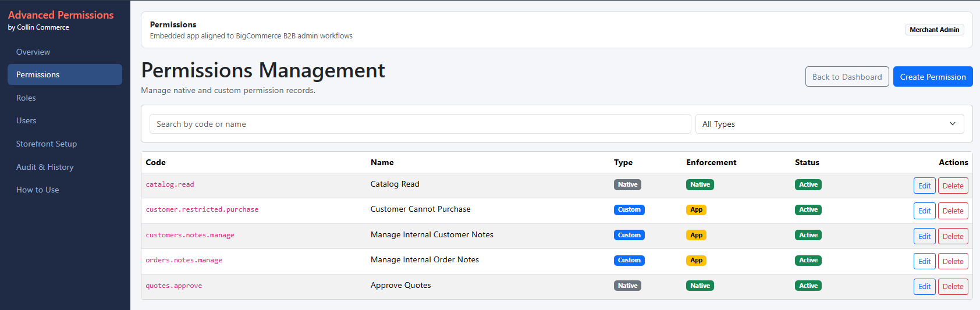Open the All Types dropdown
Screen dimensions: 980x310
coord(829,124)
